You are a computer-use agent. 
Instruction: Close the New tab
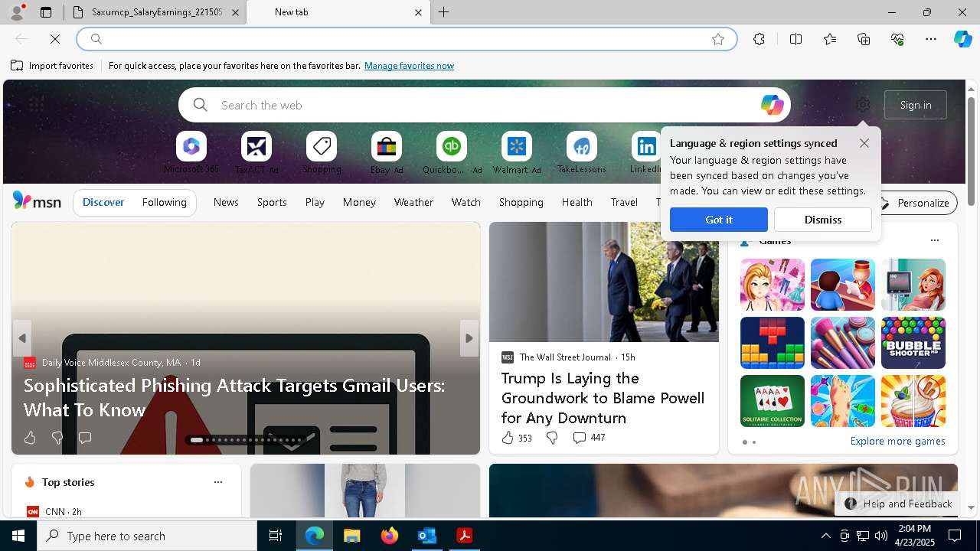click(418, 12)
